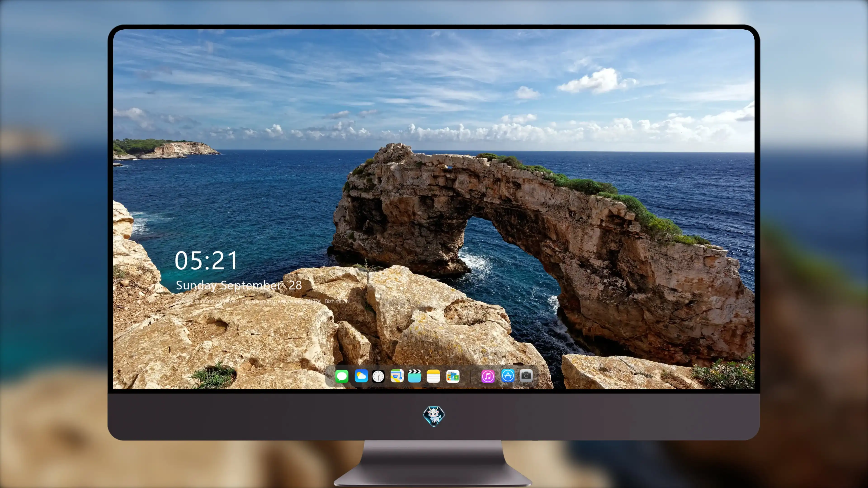This screenshot has width=868, height=488.
Task: Open the Clock app in the dock
Action: (378, 376)
